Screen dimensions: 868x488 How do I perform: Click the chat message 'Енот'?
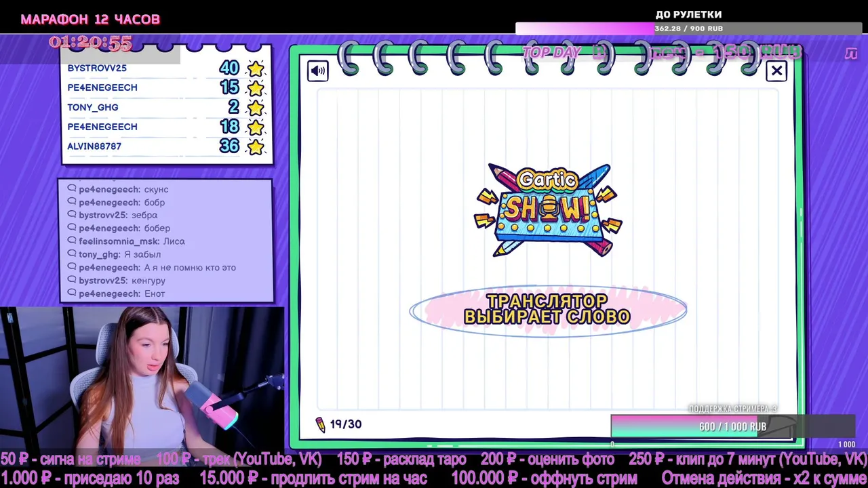(155, 293)
